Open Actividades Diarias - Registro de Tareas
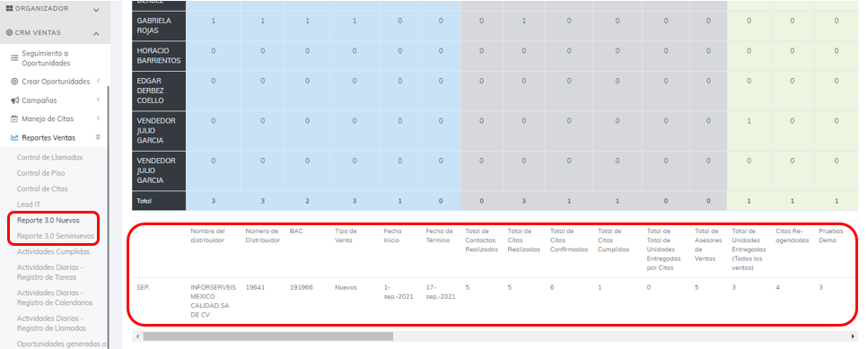The width and height of the screenshot is (868, 349). [50, 272]
